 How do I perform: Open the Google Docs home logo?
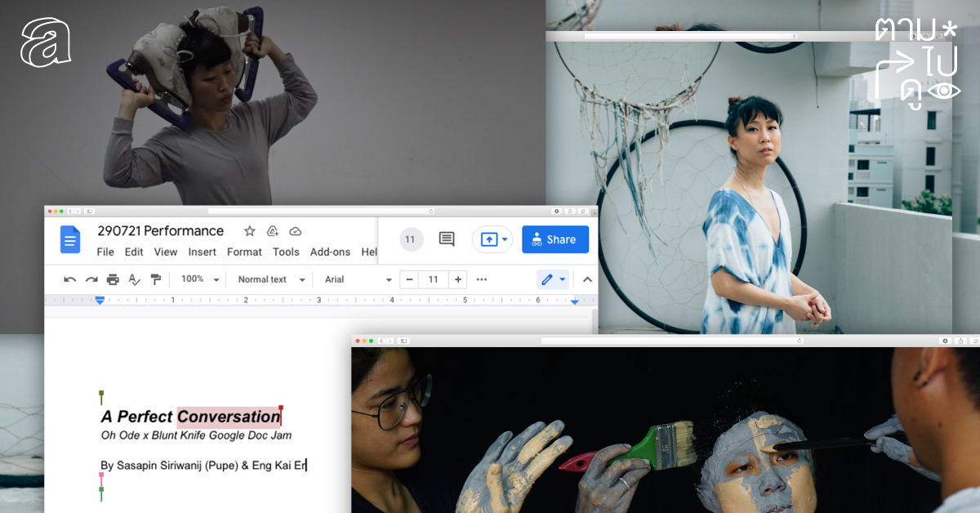tap(70, 239)
